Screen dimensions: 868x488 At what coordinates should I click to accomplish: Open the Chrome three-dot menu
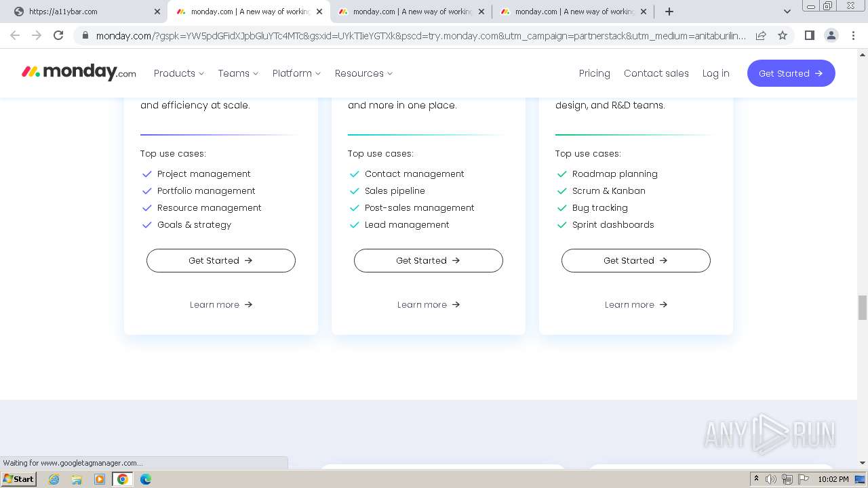pos(853,35)
